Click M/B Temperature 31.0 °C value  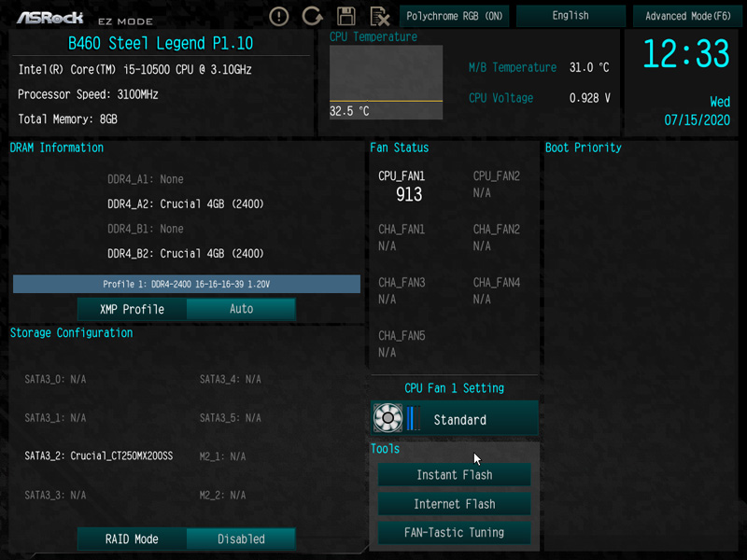[x=589, y=67]
